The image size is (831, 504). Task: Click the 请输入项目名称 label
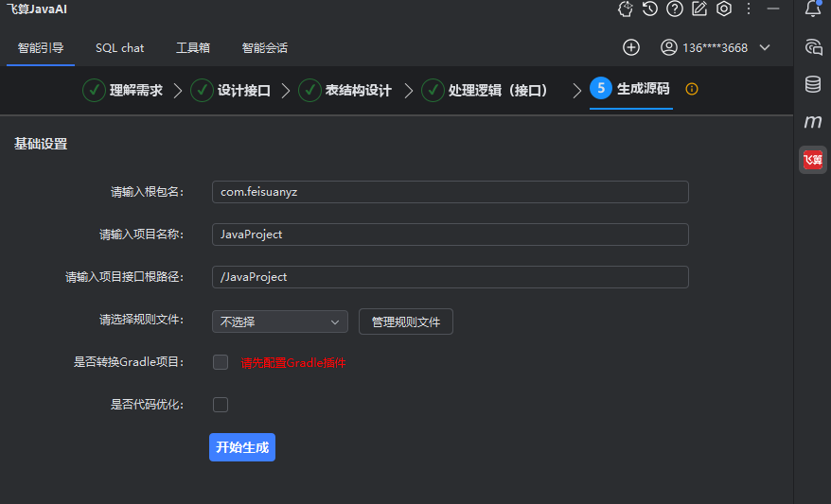pyautogui.click(x=142, y=235)
